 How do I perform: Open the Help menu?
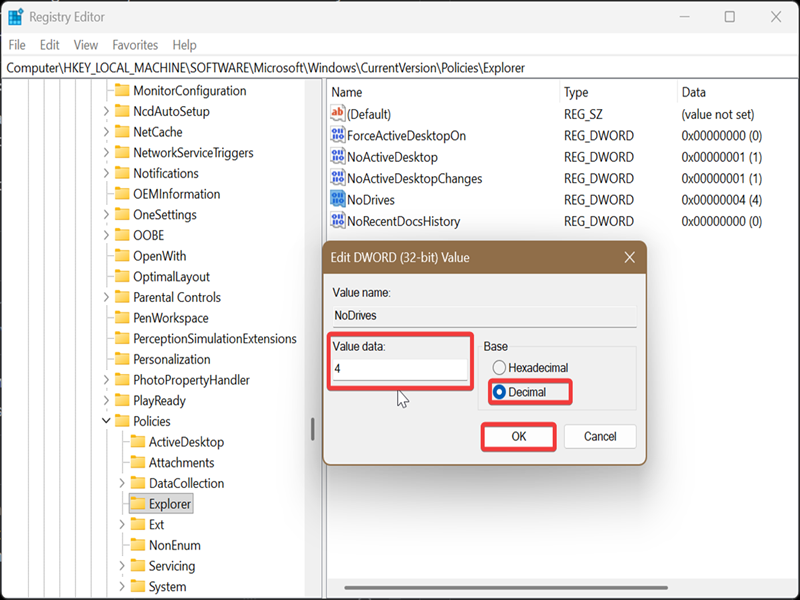(184, 45)
